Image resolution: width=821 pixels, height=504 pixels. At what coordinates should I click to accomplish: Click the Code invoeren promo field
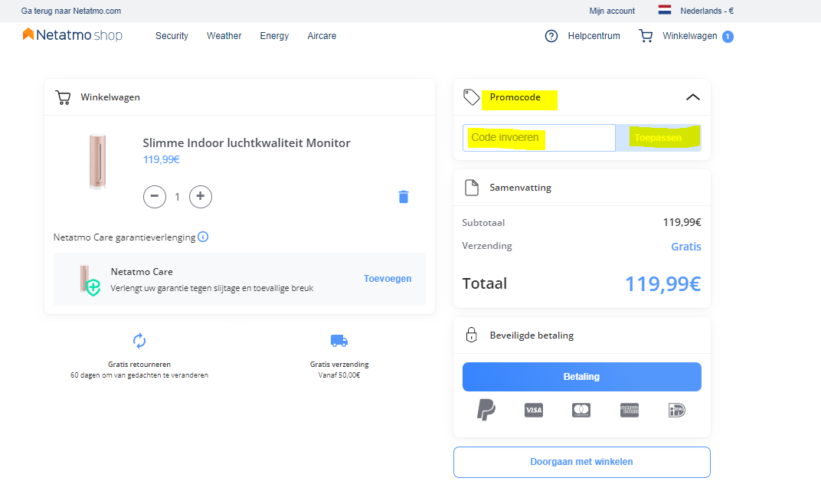pos(538,138)
